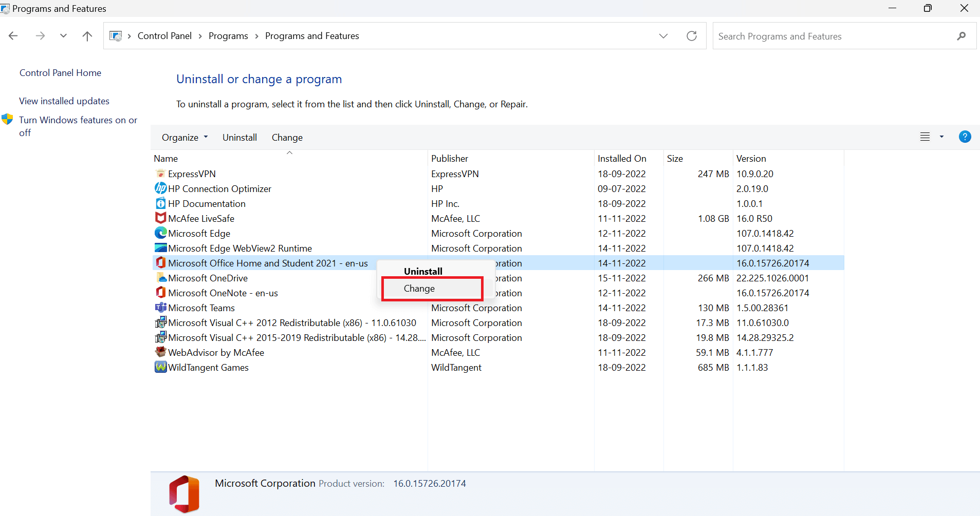
Task: Click the 09-07-2022 installed date cell
Action: (621, 189)
